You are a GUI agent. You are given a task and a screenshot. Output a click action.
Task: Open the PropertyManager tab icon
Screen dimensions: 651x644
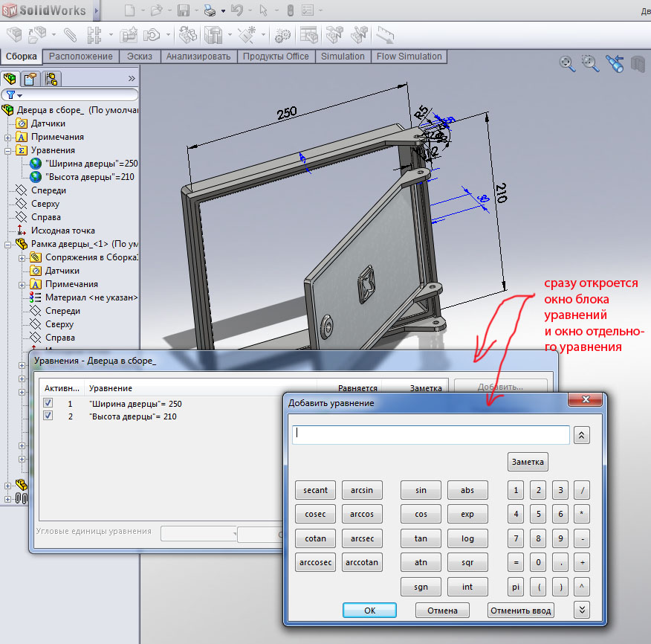click(30, 79)
